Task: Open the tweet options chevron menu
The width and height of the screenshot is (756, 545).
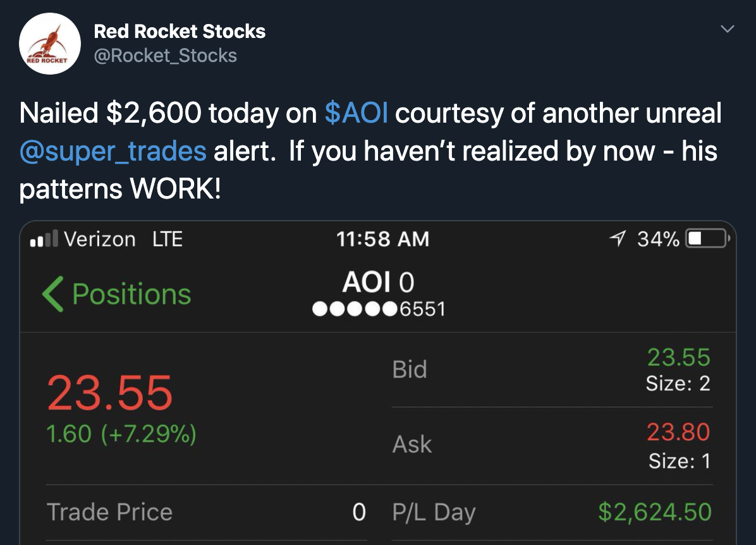Action: pos(728,29)
